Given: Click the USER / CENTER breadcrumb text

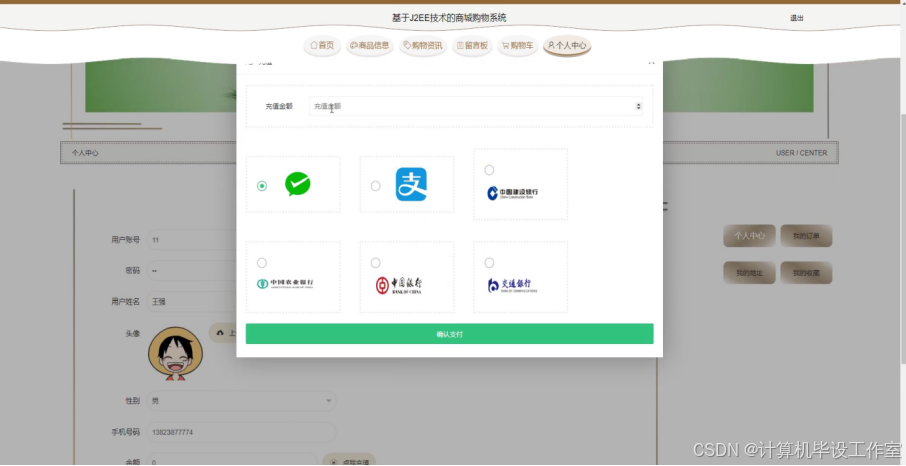Looking at the screenshot, I should point(801,153).
